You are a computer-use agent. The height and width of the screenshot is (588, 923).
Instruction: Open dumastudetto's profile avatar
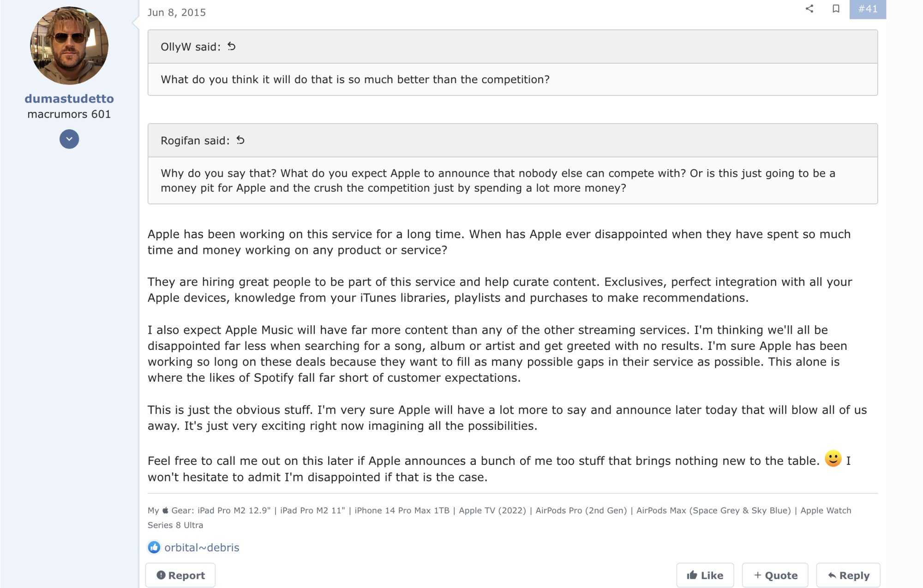[x=69, y=45]
